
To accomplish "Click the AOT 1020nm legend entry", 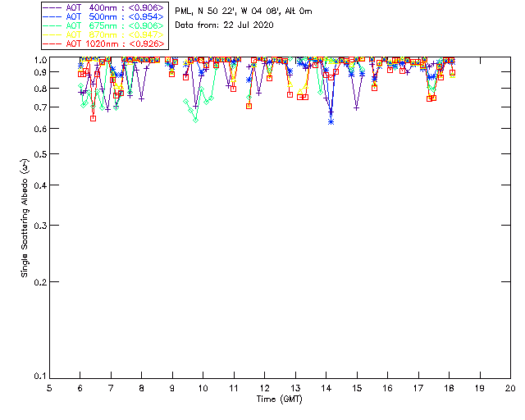I will coord(104,43).
